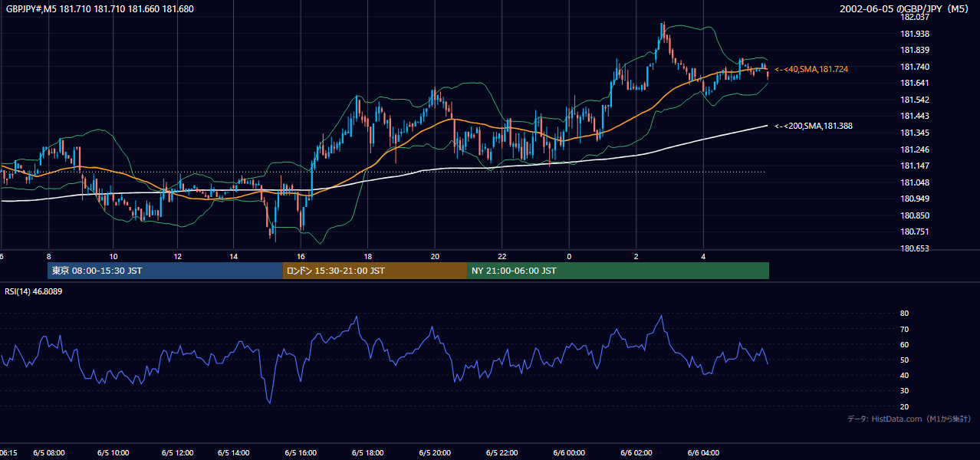Click the 180.850 price axis label
The width and height of the screenshot is (980, 460).
(x=914, y=215)
